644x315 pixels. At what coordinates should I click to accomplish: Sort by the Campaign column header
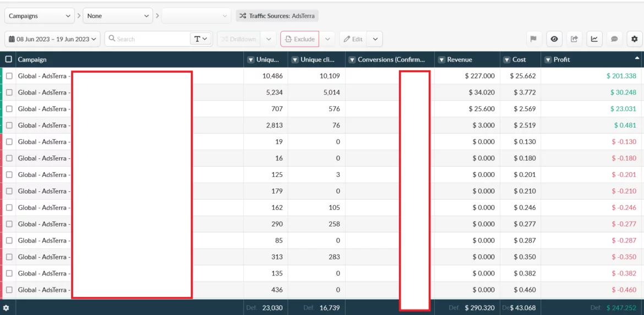[32, 59]
